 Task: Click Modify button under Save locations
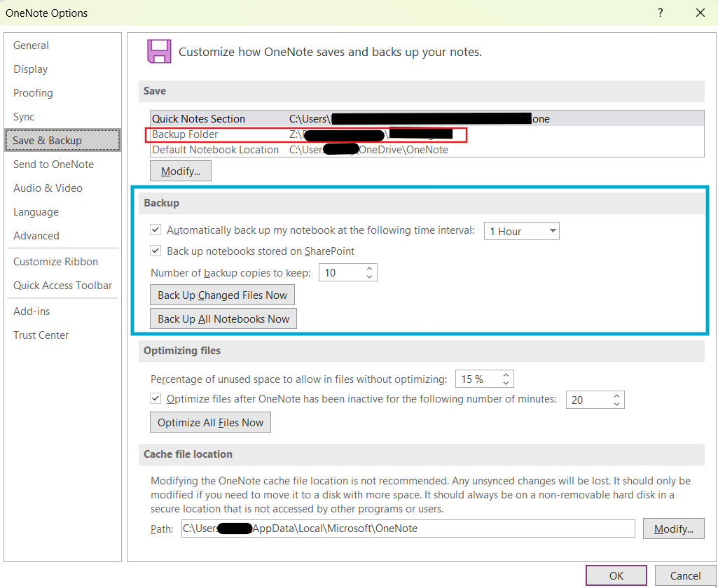click(x=181, y=171)
